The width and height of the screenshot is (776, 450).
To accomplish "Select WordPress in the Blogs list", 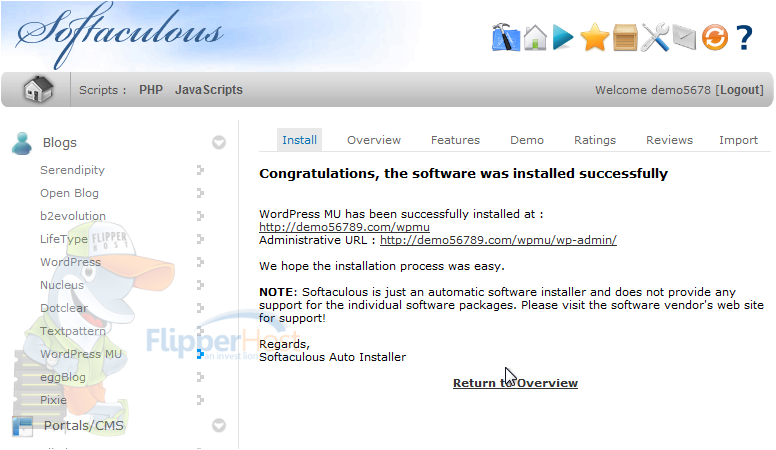I will (x=70, y=262).
